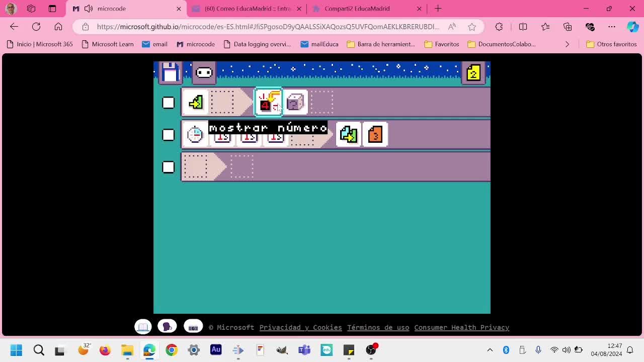Open the Términos de uso link
The height and width of the screenshot is (362, 644).
tap(378, 327)
